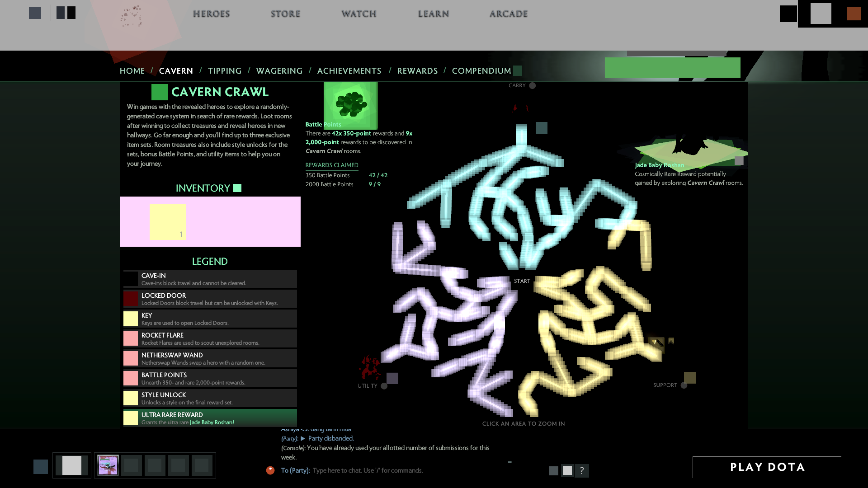Click the CAVE-IN legend icon
Image resolution: width=868 pixels, height=488 pixels.
pyautogui.click(x=131, y=279)
